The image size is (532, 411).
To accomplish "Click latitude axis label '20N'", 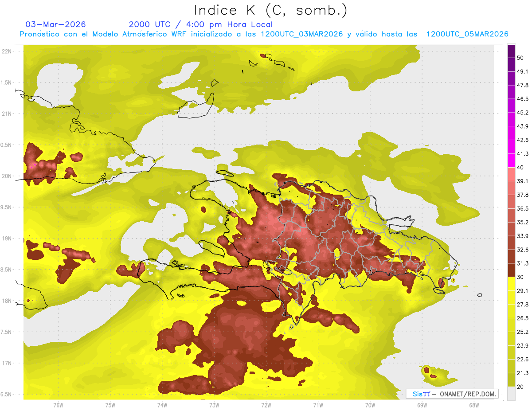I will [7, 176].
